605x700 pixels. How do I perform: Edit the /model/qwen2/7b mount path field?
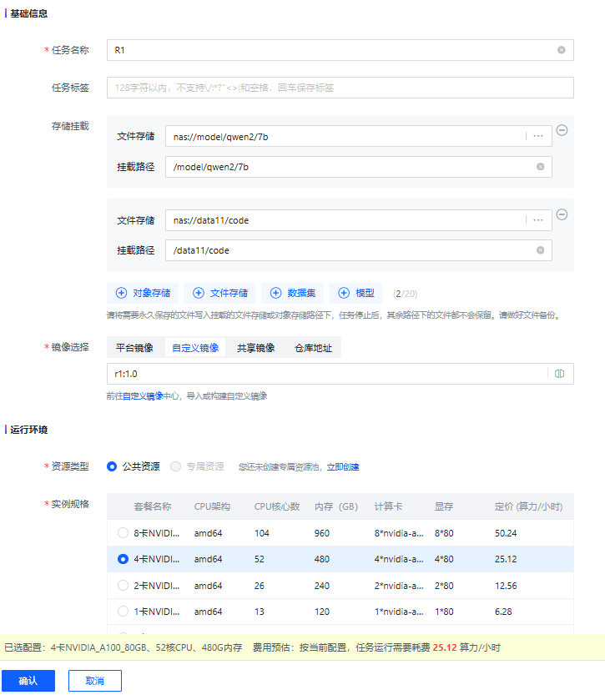pos(359,167)
